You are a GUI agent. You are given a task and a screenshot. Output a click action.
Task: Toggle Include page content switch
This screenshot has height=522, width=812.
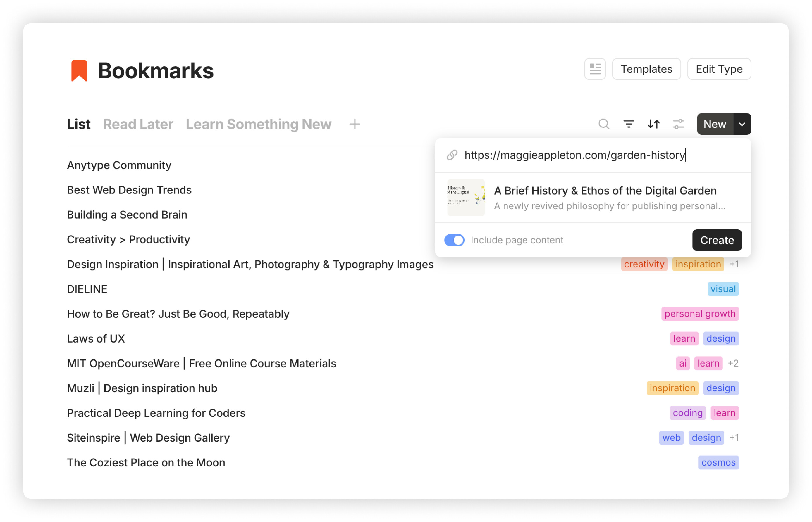454,240
